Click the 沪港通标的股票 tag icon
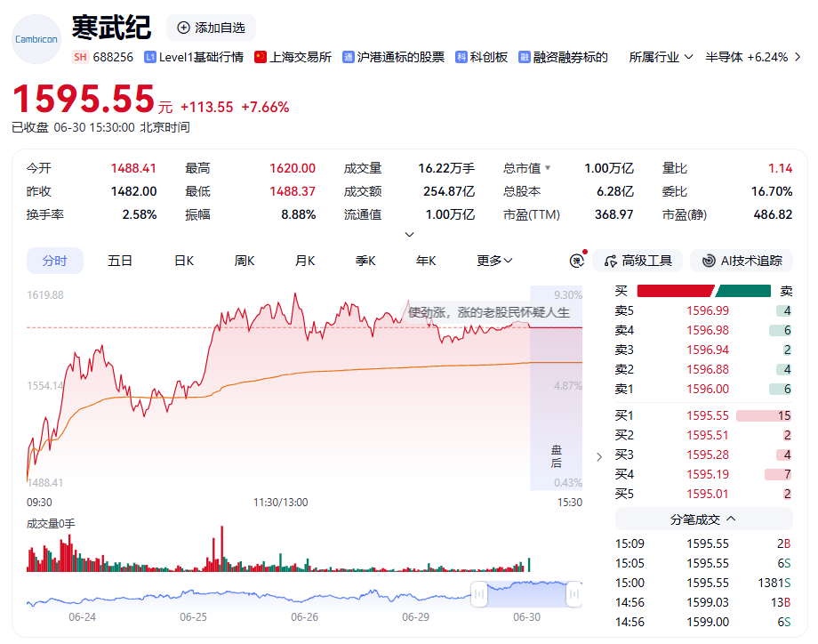Viewport: 818px width, 644px height. [x=349, y=58]
